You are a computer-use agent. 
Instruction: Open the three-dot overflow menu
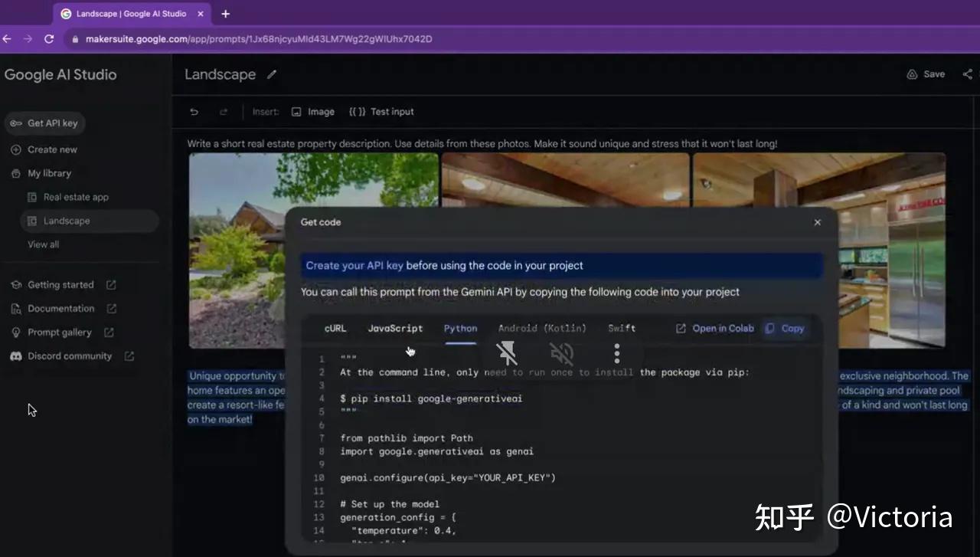(x=616, y=353)
